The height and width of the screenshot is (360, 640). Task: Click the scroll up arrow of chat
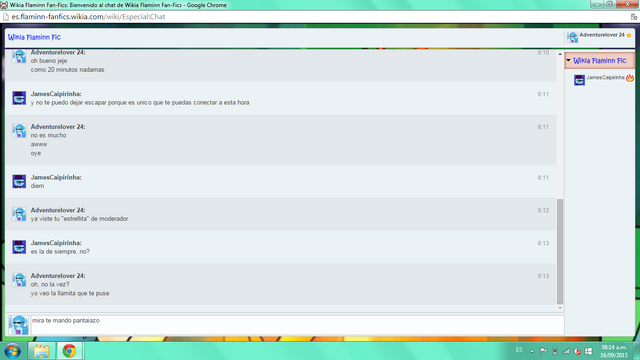click(x=560, y=54)
